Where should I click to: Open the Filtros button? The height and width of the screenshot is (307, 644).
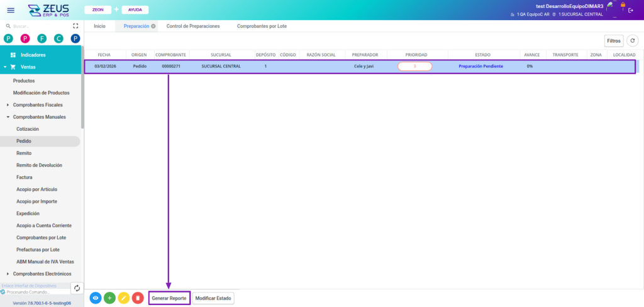click(x=614, y=40)
